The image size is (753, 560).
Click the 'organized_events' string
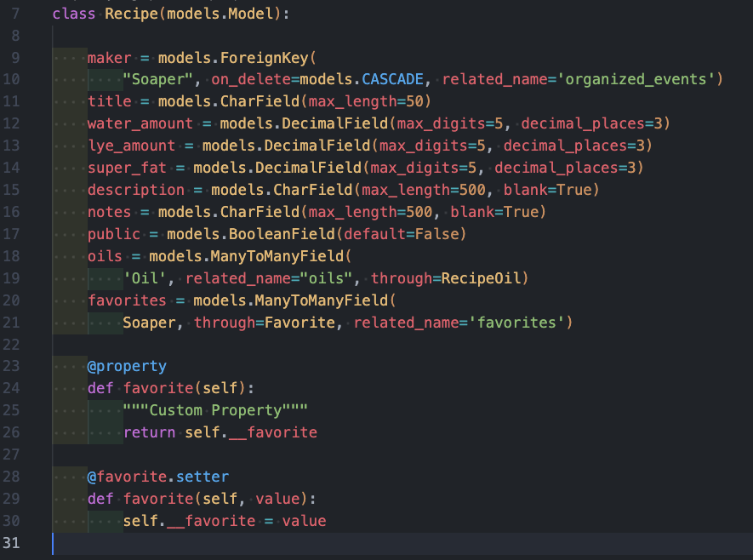636,79
